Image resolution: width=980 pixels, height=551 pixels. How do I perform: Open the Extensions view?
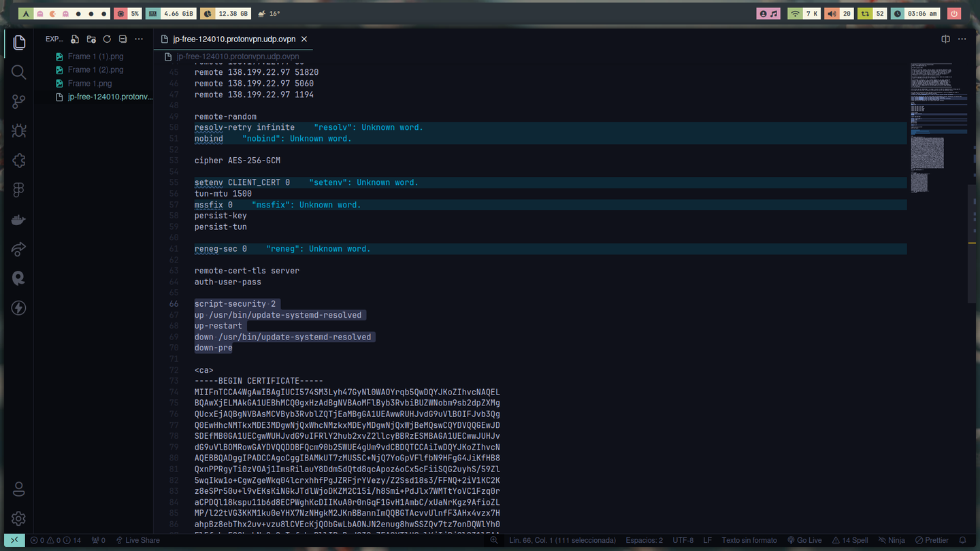(19, 161)
